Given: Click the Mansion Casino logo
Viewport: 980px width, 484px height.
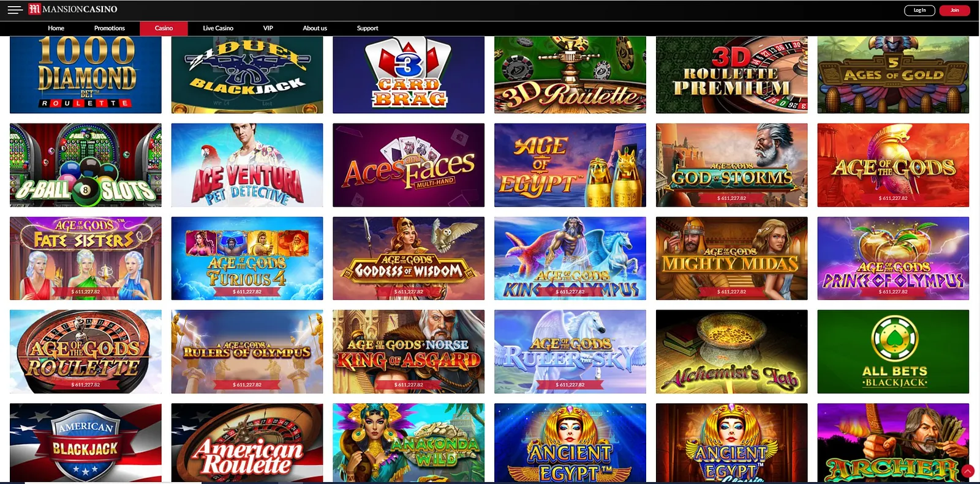Looking at the screenshot, I should pyautogui.click(x=73, y=9).
